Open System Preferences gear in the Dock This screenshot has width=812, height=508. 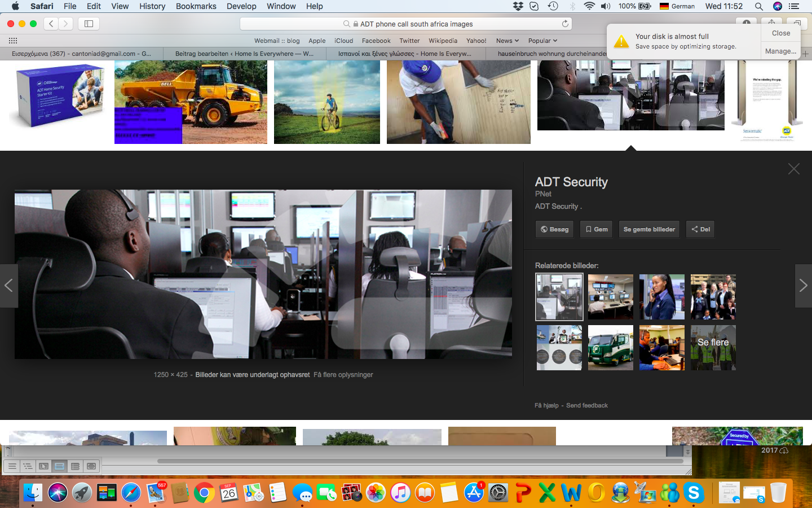click(498, 493)
